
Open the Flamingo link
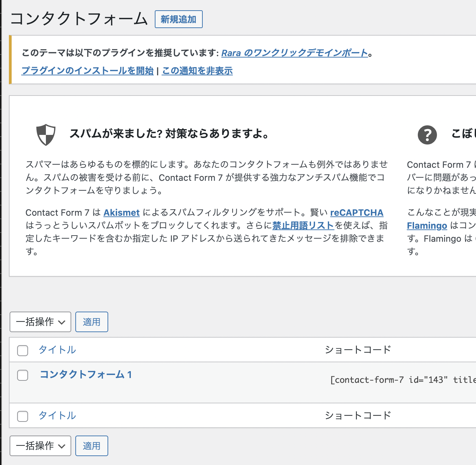[x=427, y=226]
